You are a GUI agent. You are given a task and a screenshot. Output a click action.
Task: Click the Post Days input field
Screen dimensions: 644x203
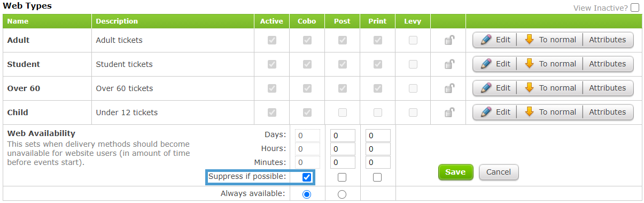[343, 136]
